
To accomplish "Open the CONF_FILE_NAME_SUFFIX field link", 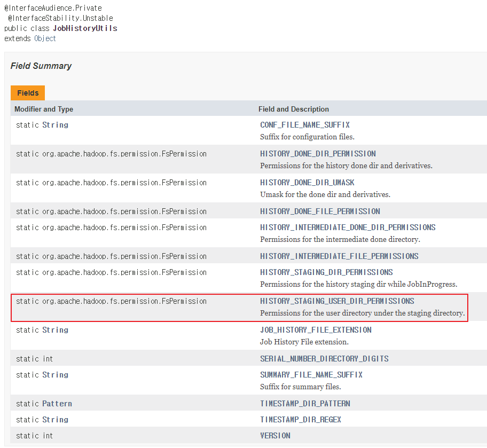I will [x=305, y=125].
